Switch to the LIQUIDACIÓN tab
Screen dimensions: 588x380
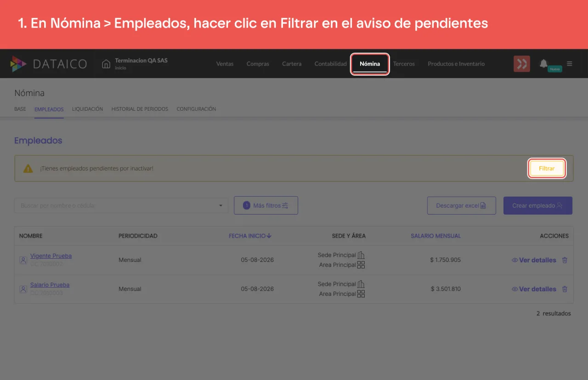point(87,109)
